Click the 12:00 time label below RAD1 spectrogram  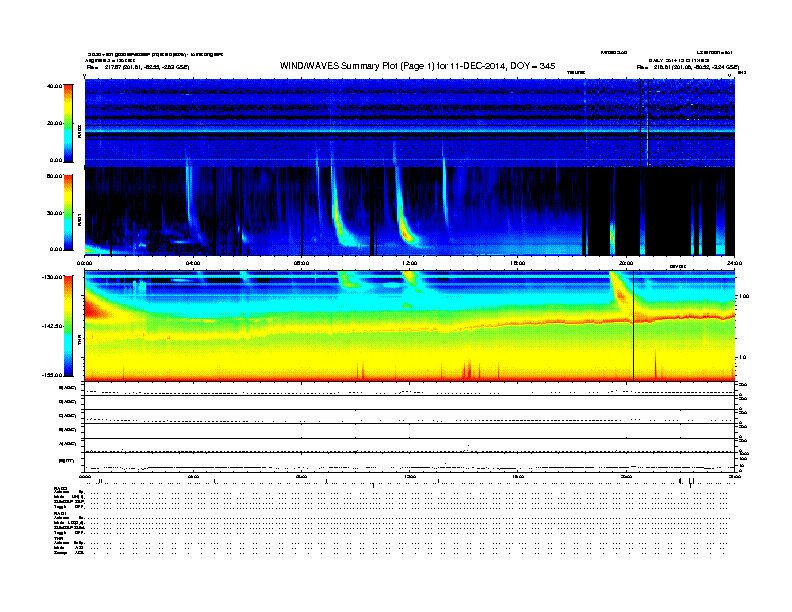tap(409, 263)
